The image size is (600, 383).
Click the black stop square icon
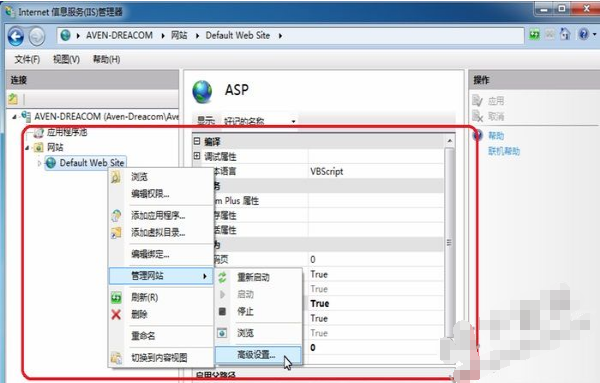[222, 311]
